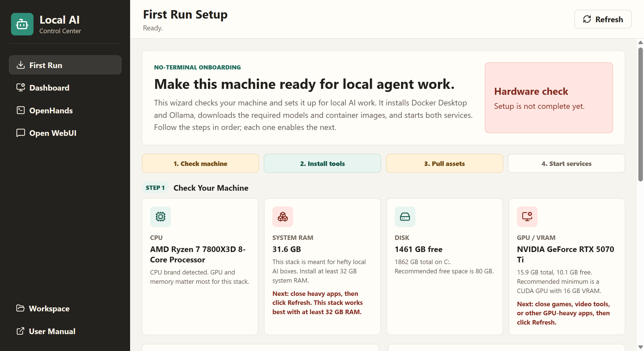Select step 2. Install tools
This screenshot has width=644, height=351.
coord(322,163)
